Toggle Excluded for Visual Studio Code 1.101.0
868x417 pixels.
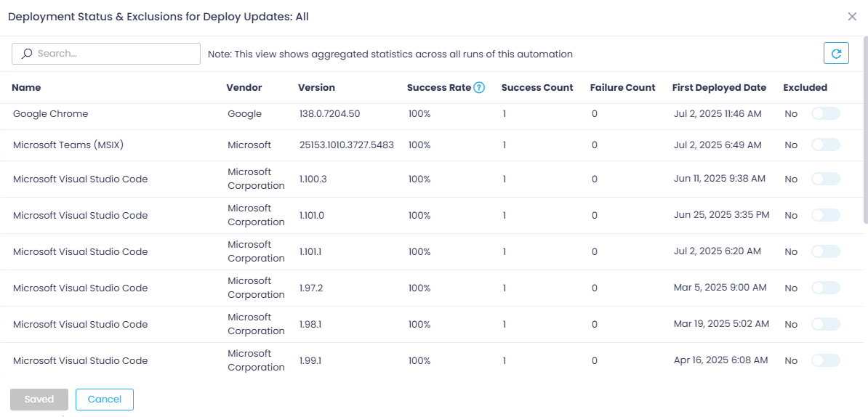(x=825, y=215)
